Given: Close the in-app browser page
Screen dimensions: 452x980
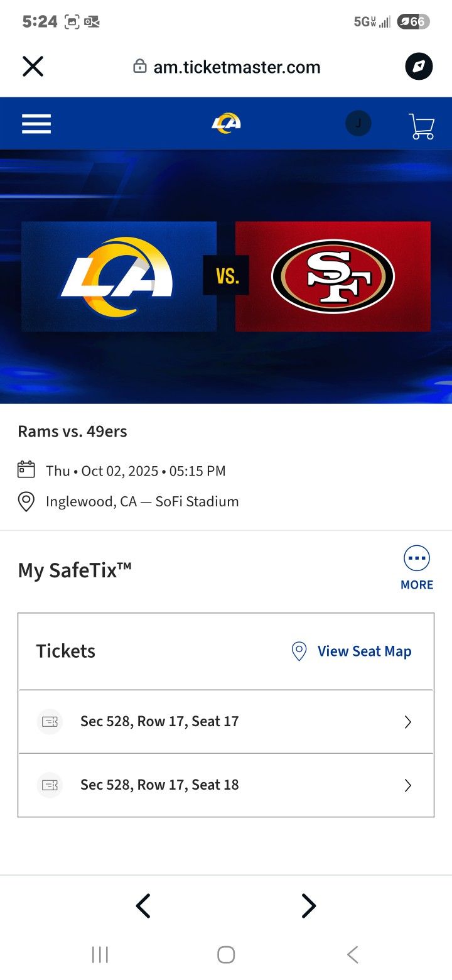Looking at the screenshot, I should point(33,67).
